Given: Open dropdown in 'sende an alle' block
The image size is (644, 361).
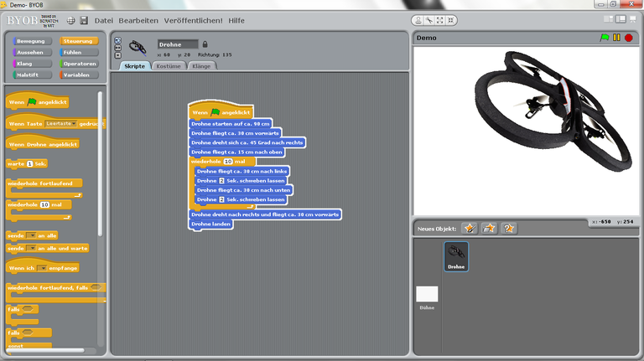Looking at the screenshot, I should [x=31, y=235].
